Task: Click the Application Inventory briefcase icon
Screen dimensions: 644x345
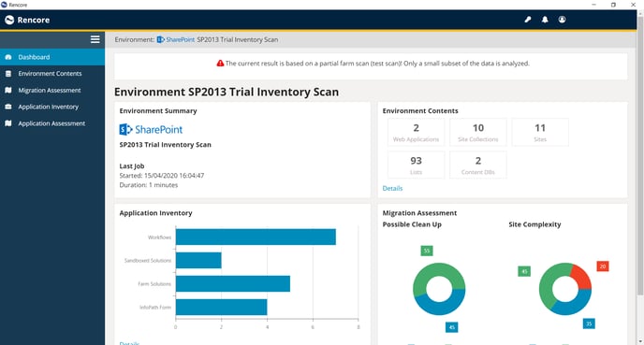Action: [8, 107]
